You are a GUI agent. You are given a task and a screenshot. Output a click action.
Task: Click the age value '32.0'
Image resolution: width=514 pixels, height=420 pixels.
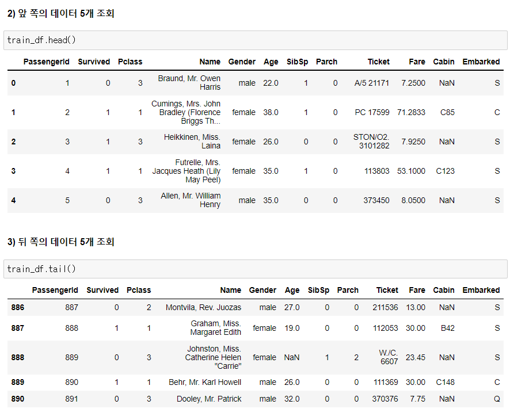[292, 399]
